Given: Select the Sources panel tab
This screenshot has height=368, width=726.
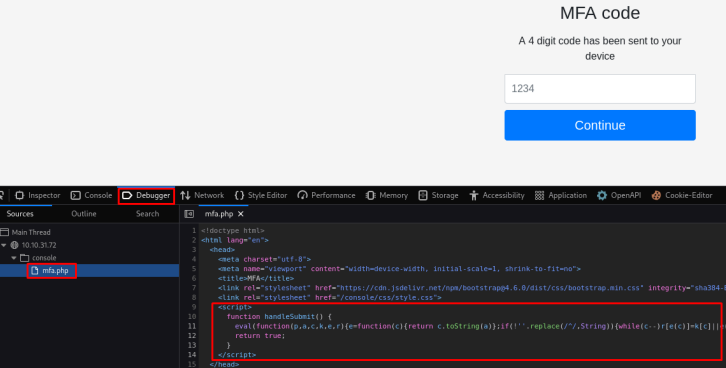Looking at the screenshot, I should pyautogui.click(x=20, y=214).
